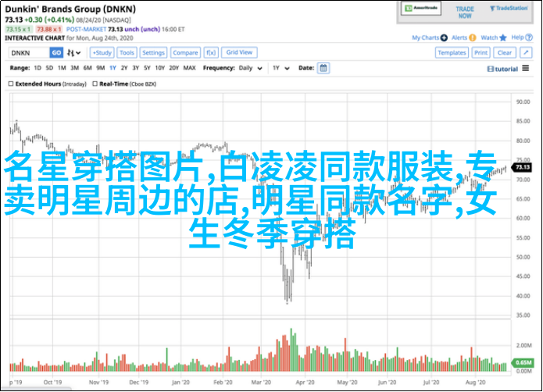543x392 pixels.
Task: Click the Watch link
Action: tap(489, 37)
